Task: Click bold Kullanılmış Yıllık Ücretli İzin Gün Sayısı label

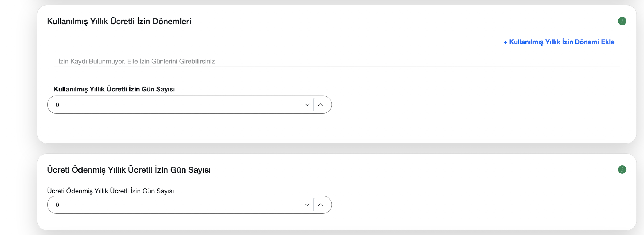Action: coord(114,89)
